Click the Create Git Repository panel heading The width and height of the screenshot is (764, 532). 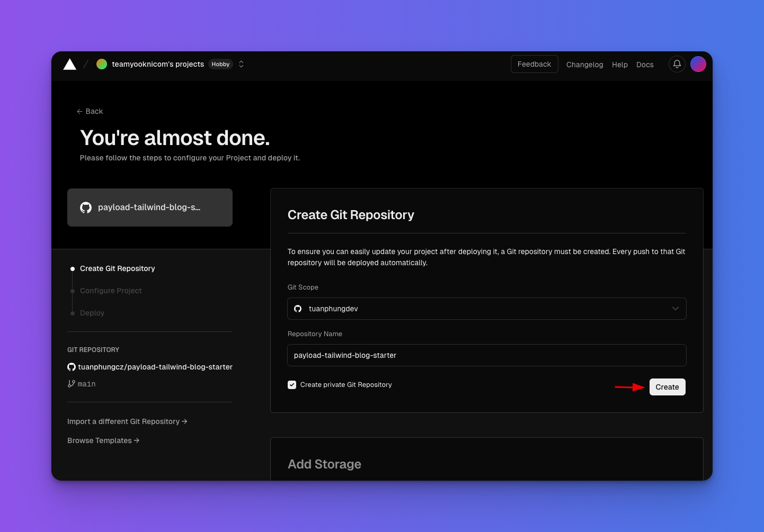point(351,215)
